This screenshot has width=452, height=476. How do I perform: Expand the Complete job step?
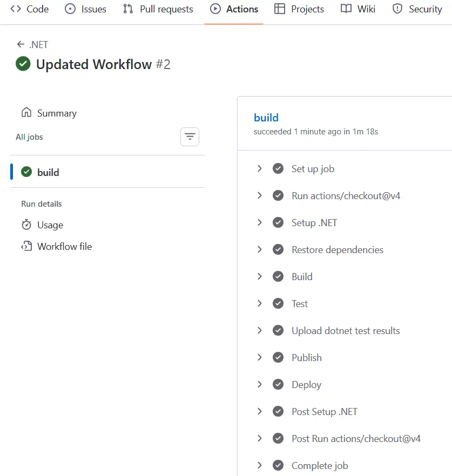tap(259, 465)
